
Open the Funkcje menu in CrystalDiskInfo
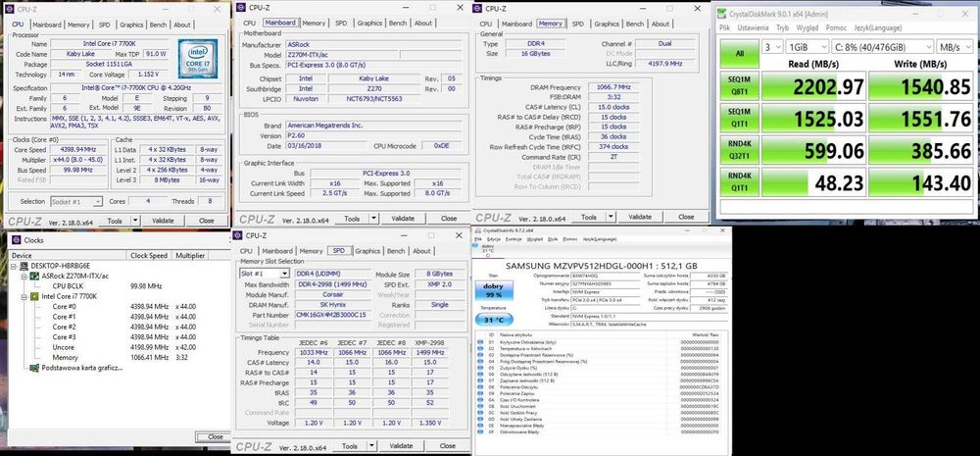click(514, 239)
